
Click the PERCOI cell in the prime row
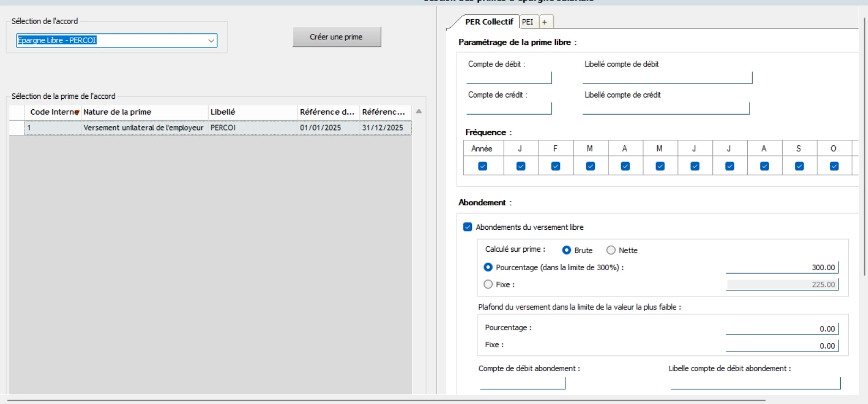coord(253,128)
